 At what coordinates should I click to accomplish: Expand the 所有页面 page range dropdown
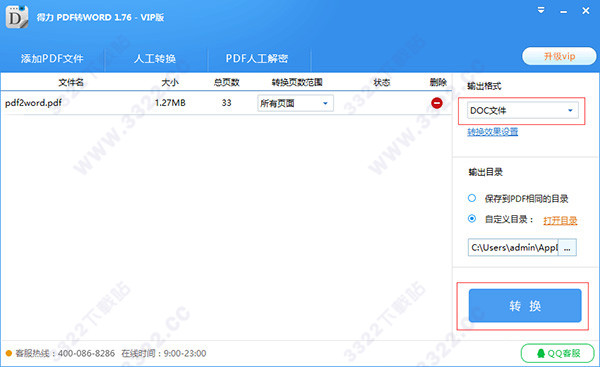(x=295, y=103)
